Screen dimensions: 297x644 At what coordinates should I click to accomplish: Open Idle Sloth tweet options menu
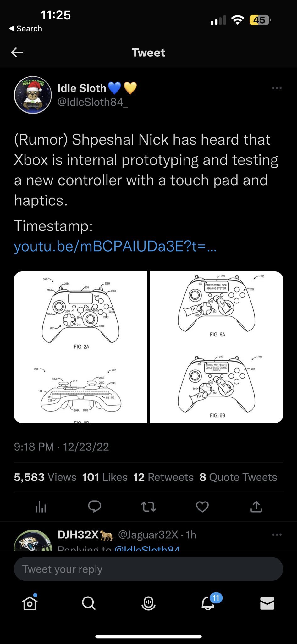277,88
